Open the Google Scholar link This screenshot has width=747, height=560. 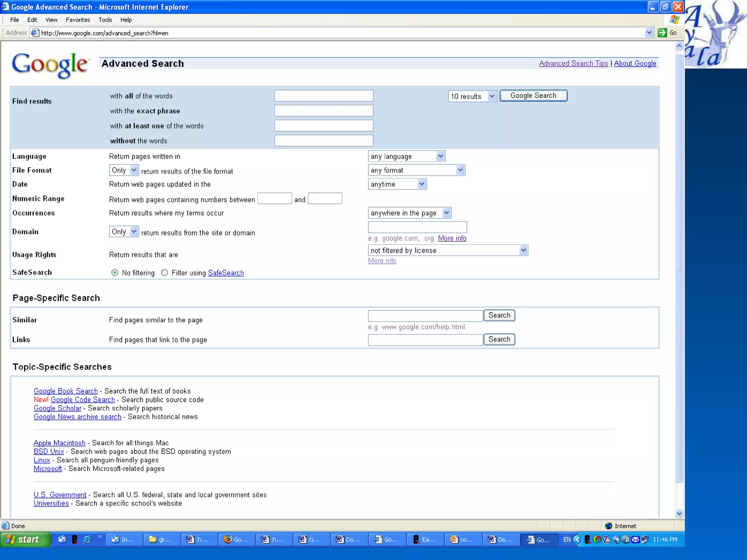[x=57, y=408]
